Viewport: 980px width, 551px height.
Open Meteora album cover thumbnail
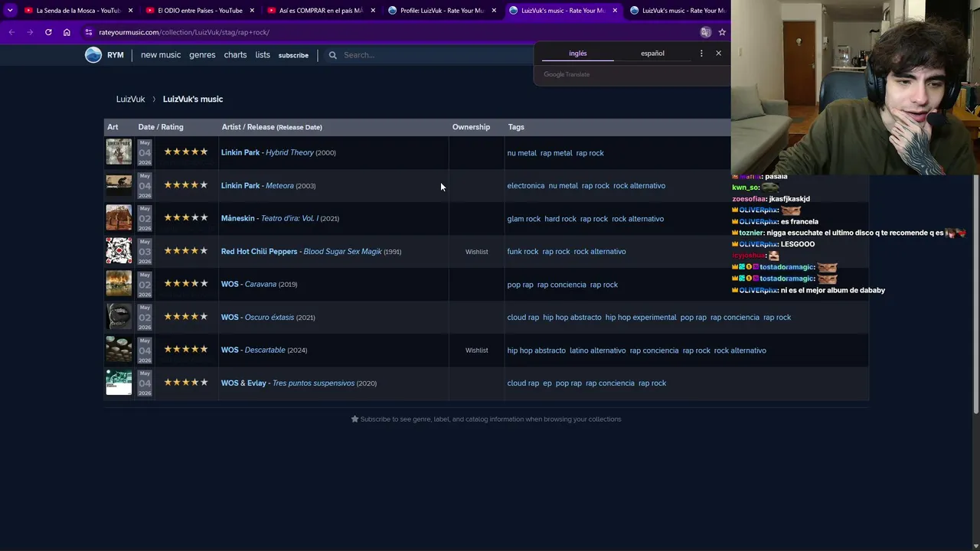(x=119, y=185)
